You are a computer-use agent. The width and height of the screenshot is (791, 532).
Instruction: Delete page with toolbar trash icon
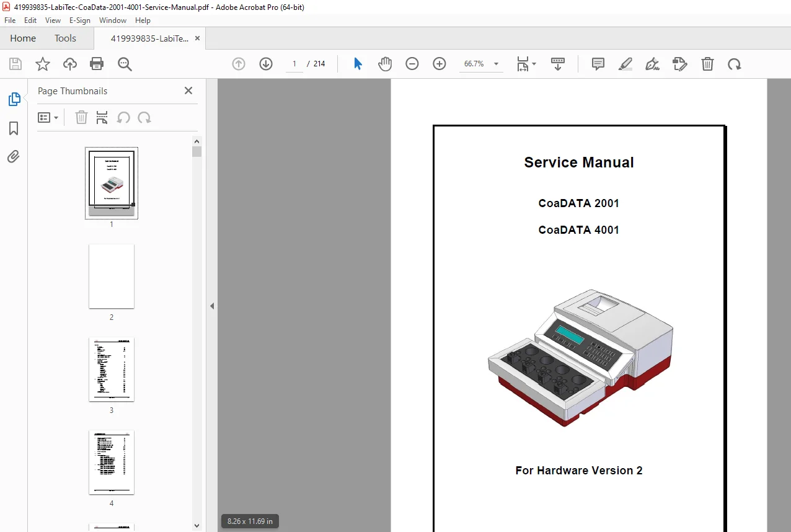707,64
